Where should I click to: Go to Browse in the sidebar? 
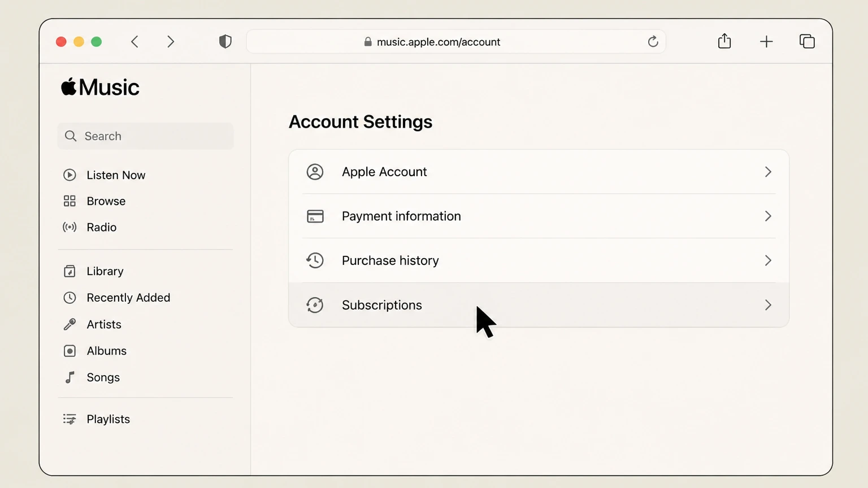pyautogui.click(x=106, y=201)
